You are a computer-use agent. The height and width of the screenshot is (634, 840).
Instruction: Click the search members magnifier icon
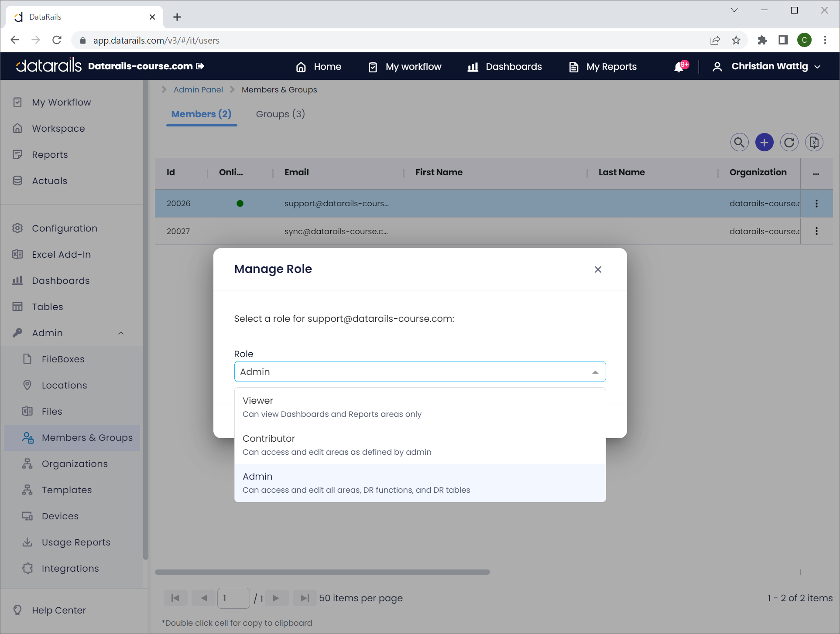coord(739,143)
